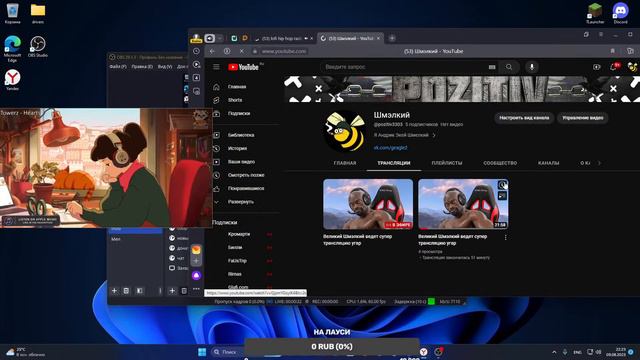Open Понравившиеся in YouTube sidebar

pyautogui.click(x=246, y=189)
